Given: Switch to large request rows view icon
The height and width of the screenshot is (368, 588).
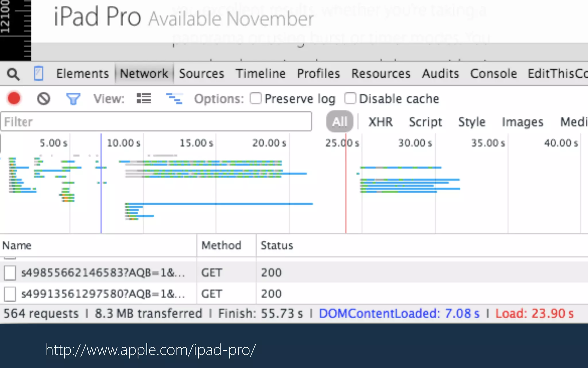Looking at the screenshot, I should [144, 98].
